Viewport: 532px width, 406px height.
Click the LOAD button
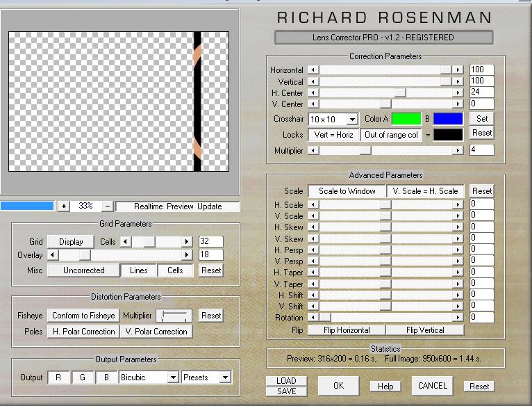[x=286, y=380]
